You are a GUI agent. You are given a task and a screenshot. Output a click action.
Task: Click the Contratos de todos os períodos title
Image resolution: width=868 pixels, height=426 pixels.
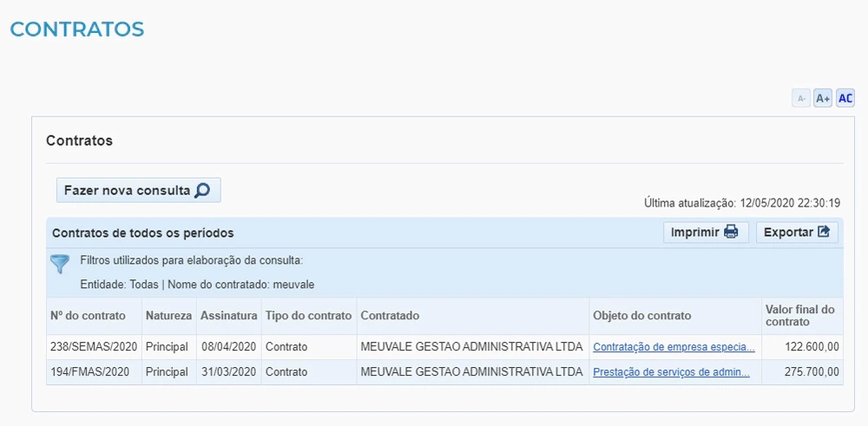[x=143, y=233]
